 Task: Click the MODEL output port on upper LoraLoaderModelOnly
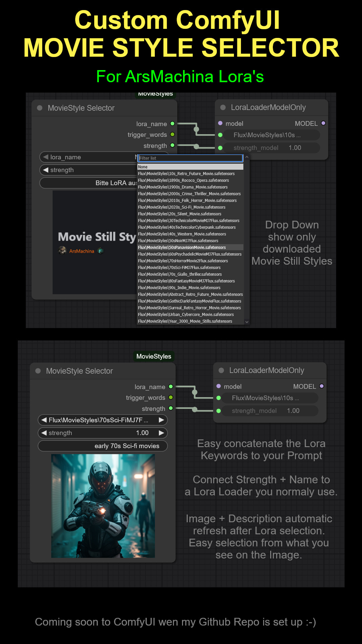point(323,123)
